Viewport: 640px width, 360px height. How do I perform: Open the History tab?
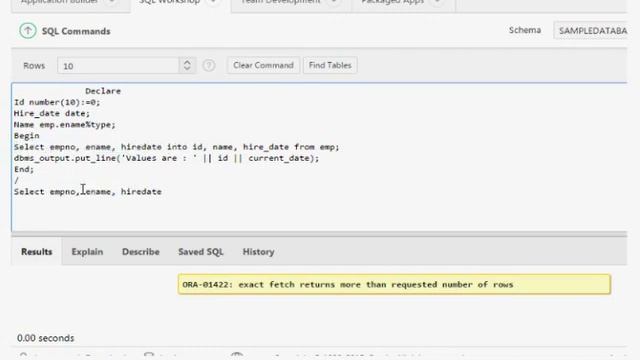258,252
